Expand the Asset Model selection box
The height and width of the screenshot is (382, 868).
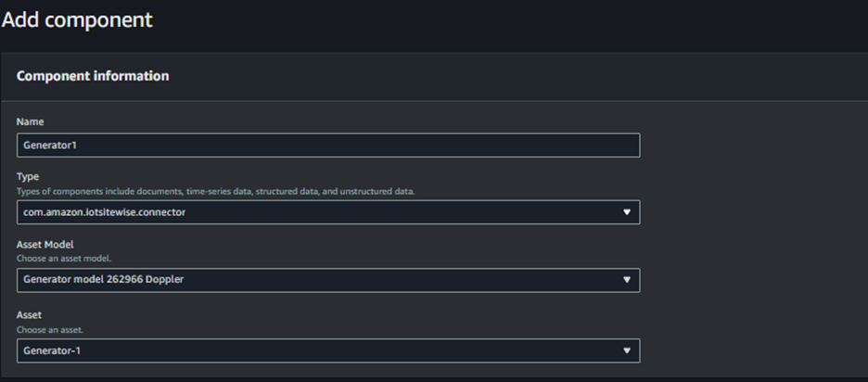pyautogui.click(x=328, y=280)
